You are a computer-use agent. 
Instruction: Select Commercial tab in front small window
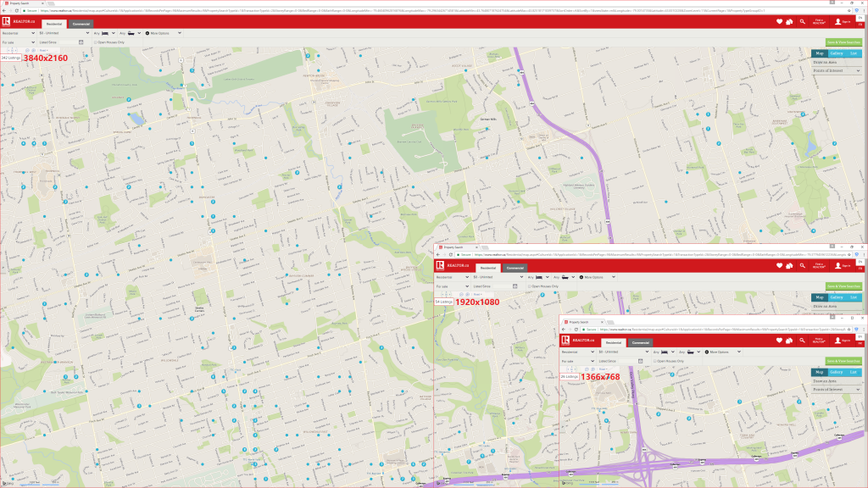pyautogui.click(x=641, y=342)
